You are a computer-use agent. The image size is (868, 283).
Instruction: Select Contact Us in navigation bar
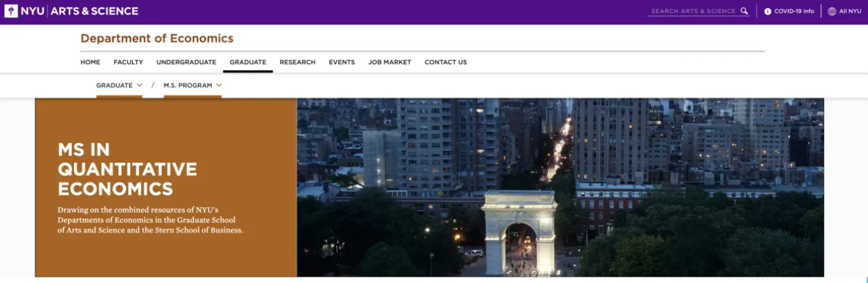pyautogui.click(x=446, y=62)
